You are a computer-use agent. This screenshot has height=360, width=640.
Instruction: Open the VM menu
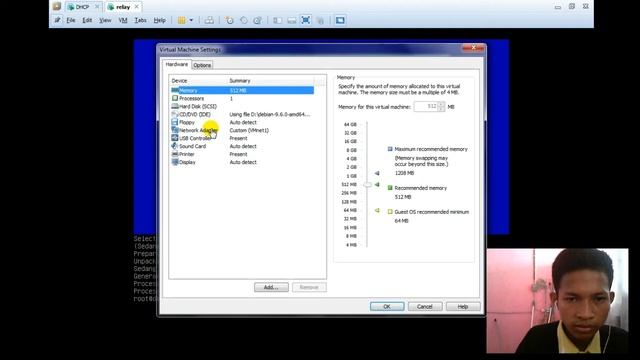[123, 20]
